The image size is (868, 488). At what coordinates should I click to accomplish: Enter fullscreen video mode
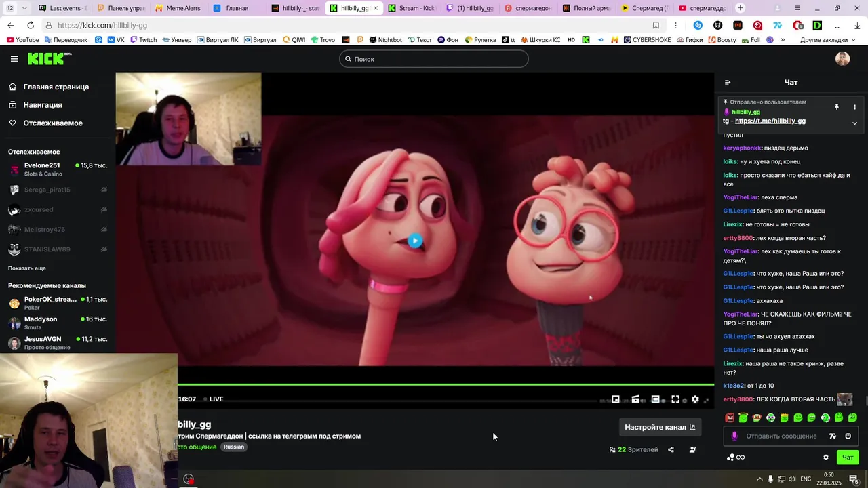(675, 399)
